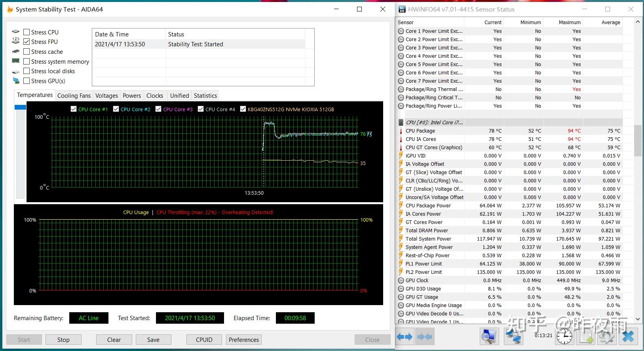The height and width of the screenshot is (351, 644).
Task: Enable Stress local disks checkbox
Action: pyautogui.click(x=27, y=71)
